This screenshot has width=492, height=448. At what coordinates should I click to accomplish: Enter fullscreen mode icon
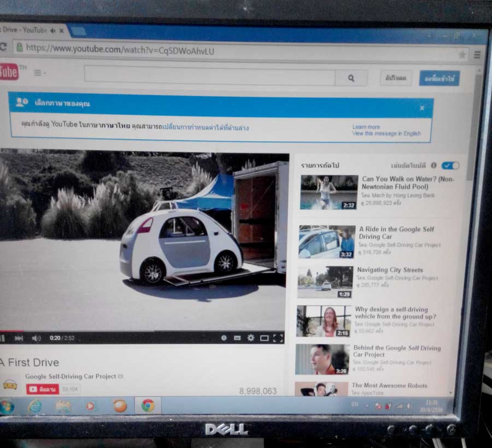(x=278, y=338)
